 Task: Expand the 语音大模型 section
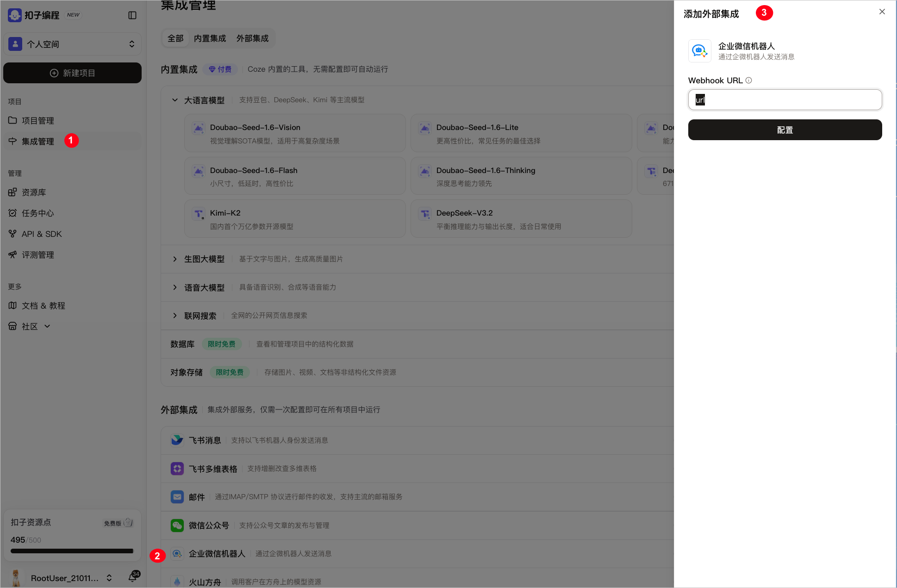175,287
